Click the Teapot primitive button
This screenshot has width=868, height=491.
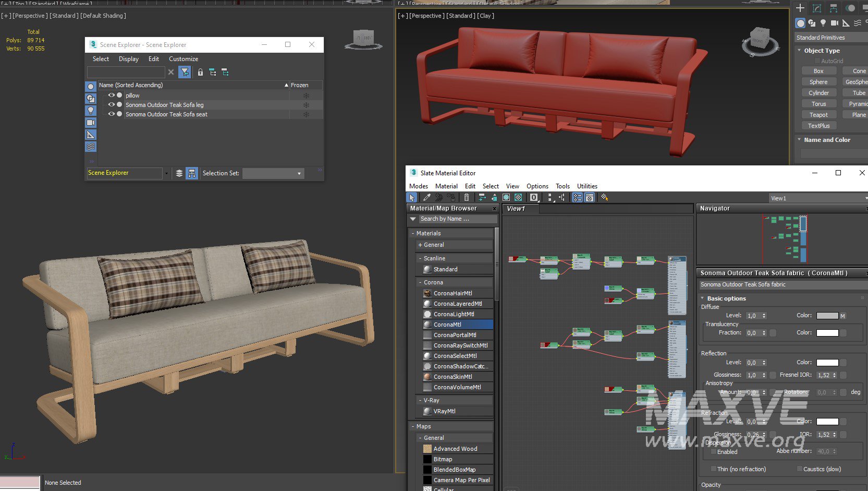[x=818, y=115]
